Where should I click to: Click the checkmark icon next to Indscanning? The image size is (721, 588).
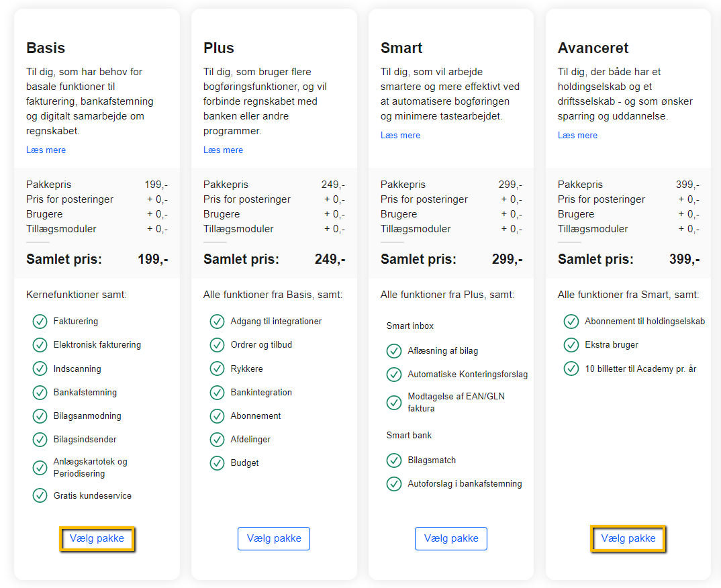coord(40,369)
